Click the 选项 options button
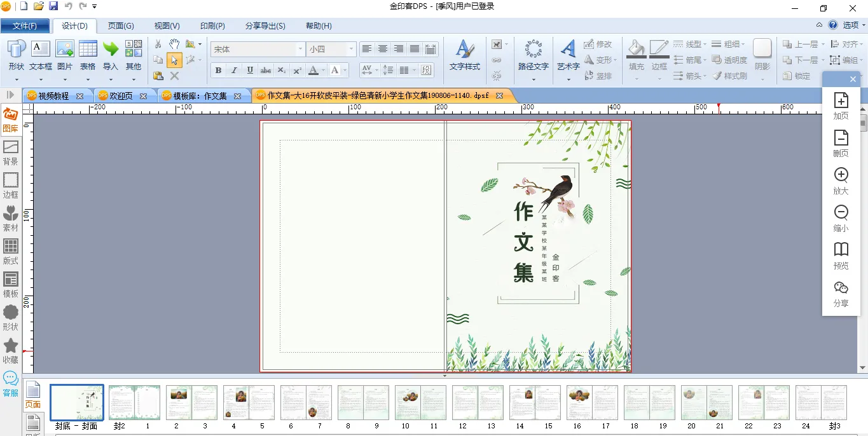Image resolution: width=868 pixels, height=436 pixels. coord(851,25)
